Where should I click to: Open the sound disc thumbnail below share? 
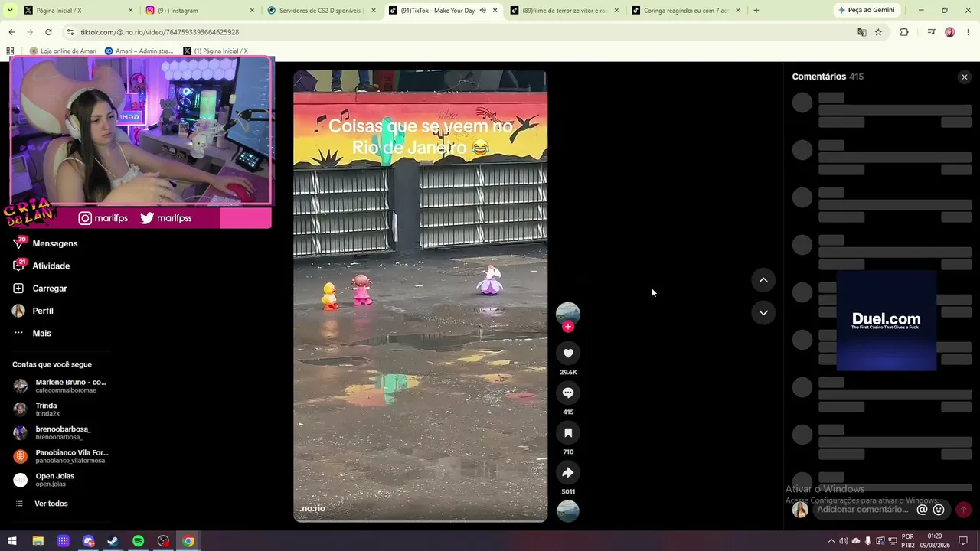pos(568,510)
